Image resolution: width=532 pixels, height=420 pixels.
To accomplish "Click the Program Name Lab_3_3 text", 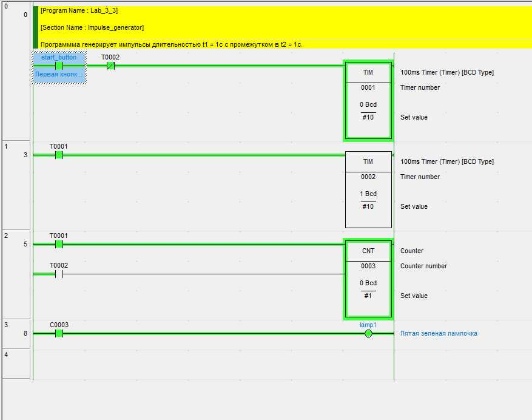I will [79, 10].
